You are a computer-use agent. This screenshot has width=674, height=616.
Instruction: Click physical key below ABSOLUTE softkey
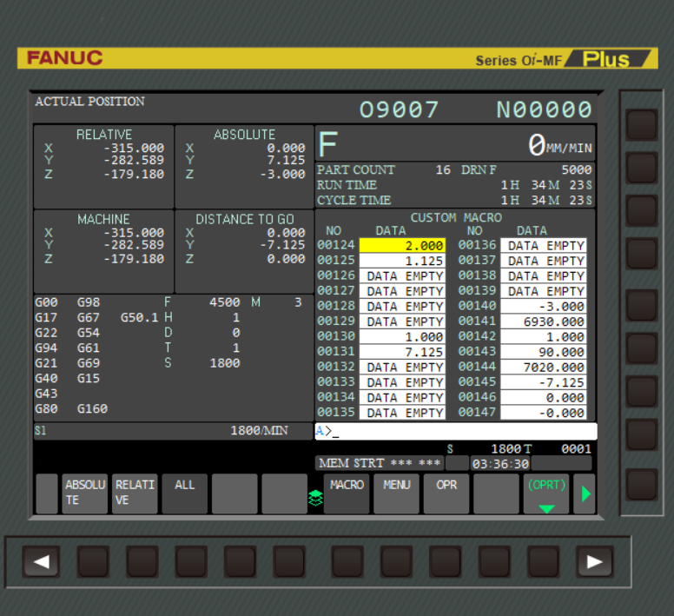93,561
